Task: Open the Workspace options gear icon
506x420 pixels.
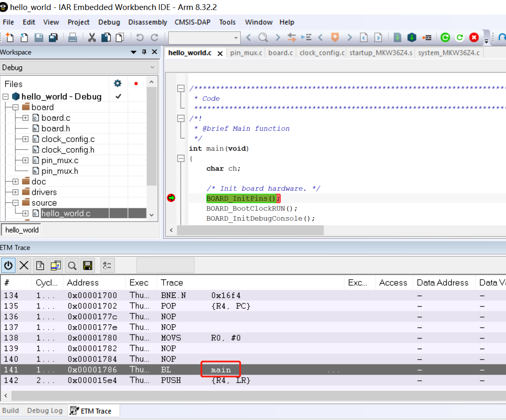Action: tap(117, 83)
